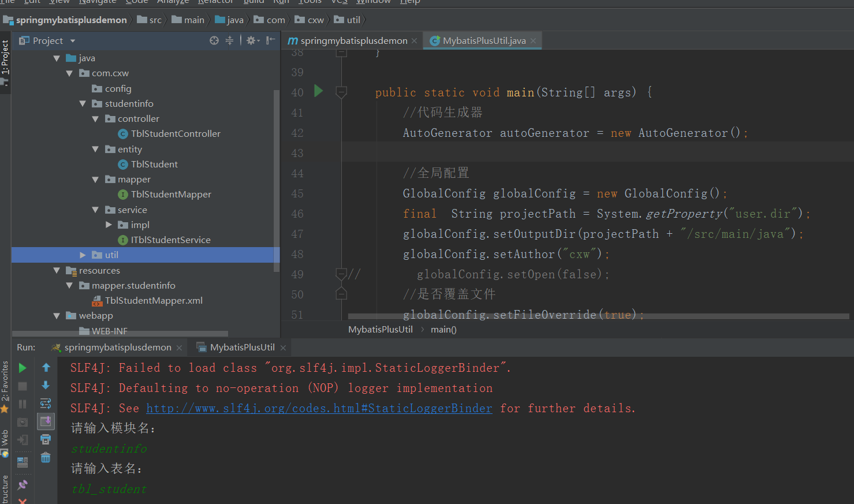Expand the impl folder

tap(109, 225)
